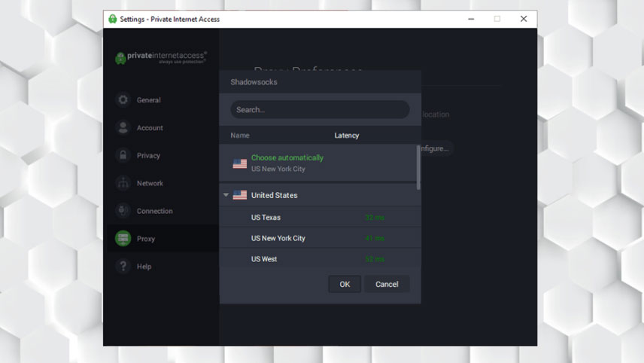The image size is (644, 363).
Task: Open the Privacy settings page
Action: coord(148,155)
